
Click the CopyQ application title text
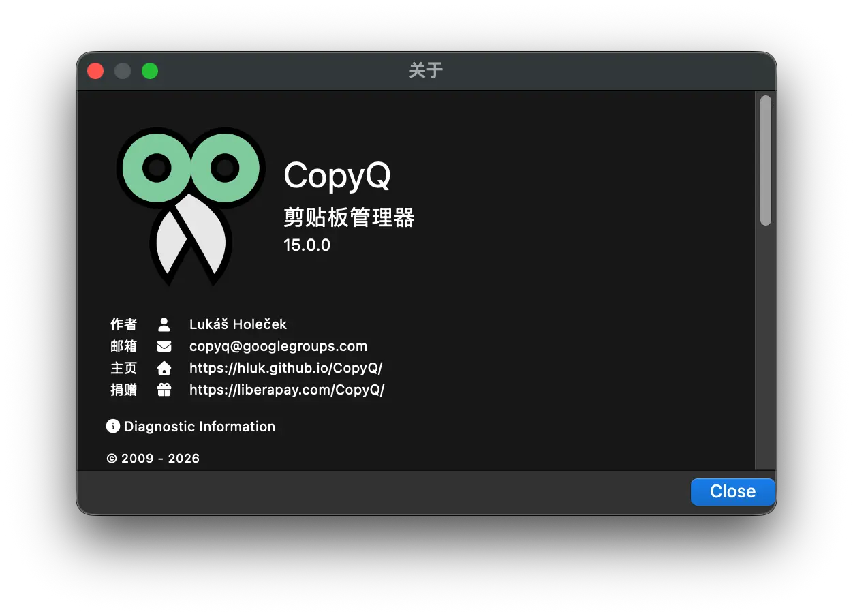click(337, 176)
